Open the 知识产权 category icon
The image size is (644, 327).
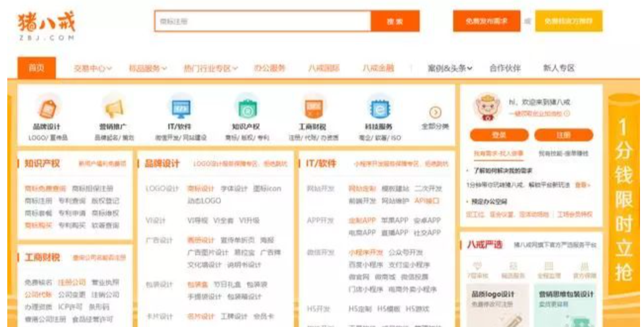(x=247, y=109)
